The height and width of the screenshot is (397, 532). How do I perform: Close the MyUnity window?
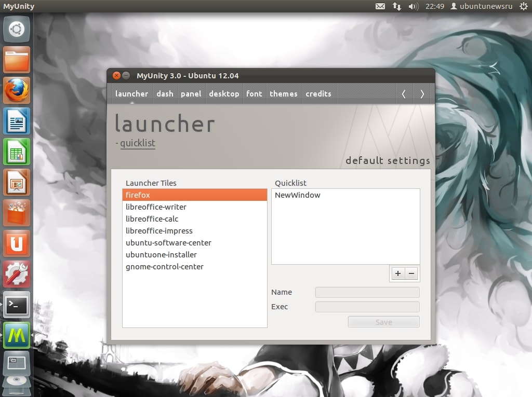(x=116, y=75)
